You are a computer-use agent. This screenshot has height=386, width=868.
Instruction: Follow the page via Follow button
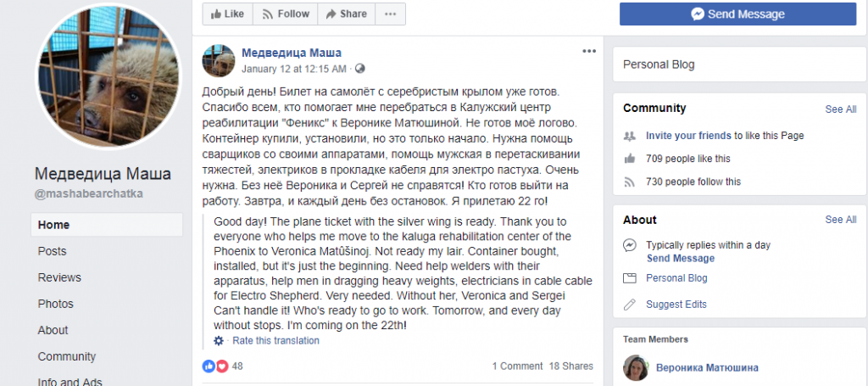[285, 14]
